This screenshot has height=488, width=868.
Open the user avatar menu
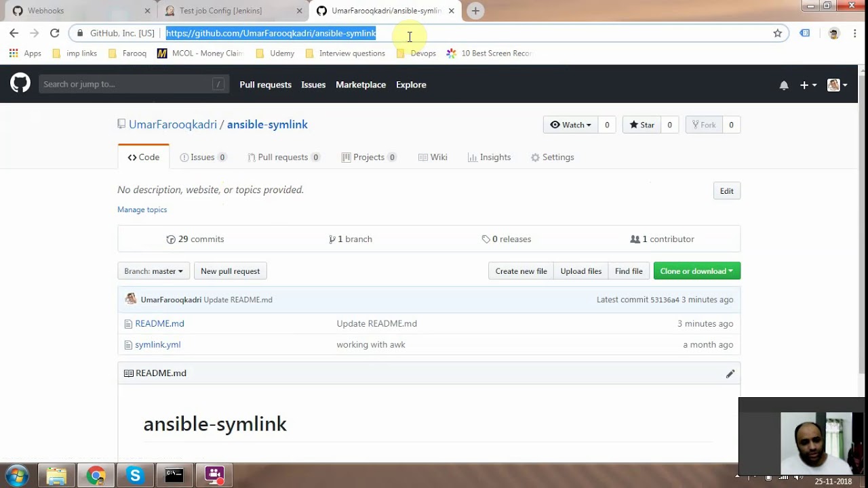[x=837, y=85]
